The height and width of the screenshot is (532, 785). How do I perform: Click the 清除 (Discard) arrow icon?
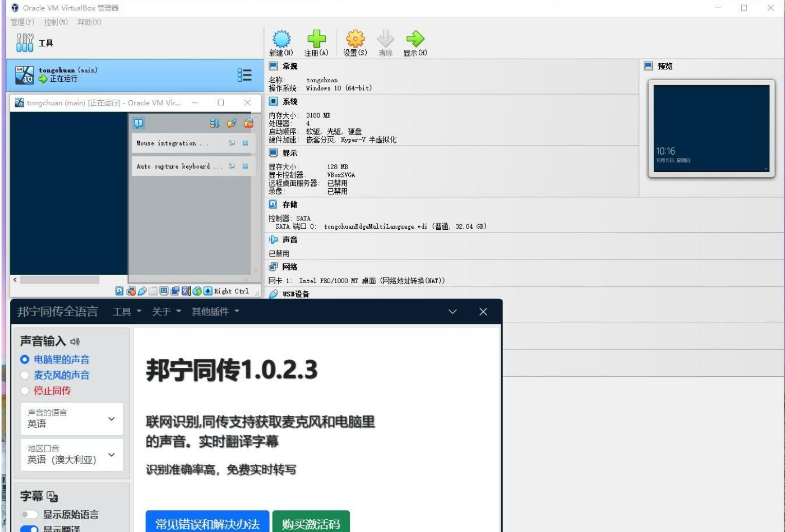click(x=385, y=39)
